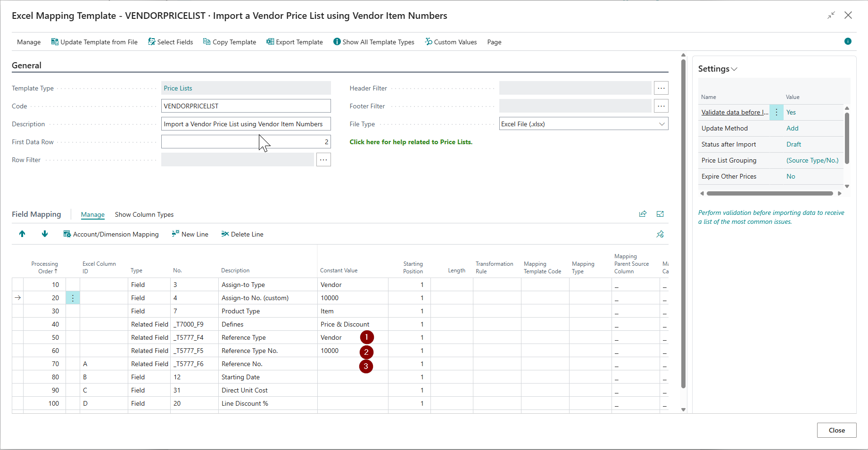The image size is (868, 450).
Task: Add a New Line
Action: [x=190, y=234]
